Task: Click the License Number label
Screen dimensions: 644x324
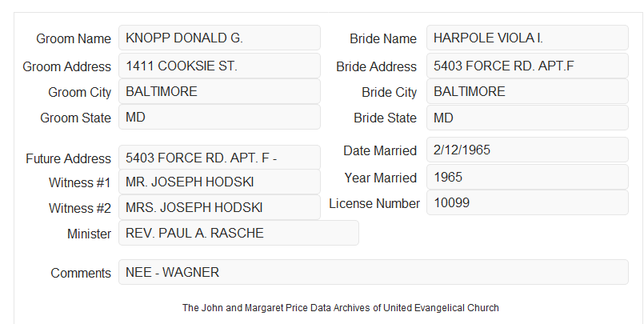Action: (374, 204)
